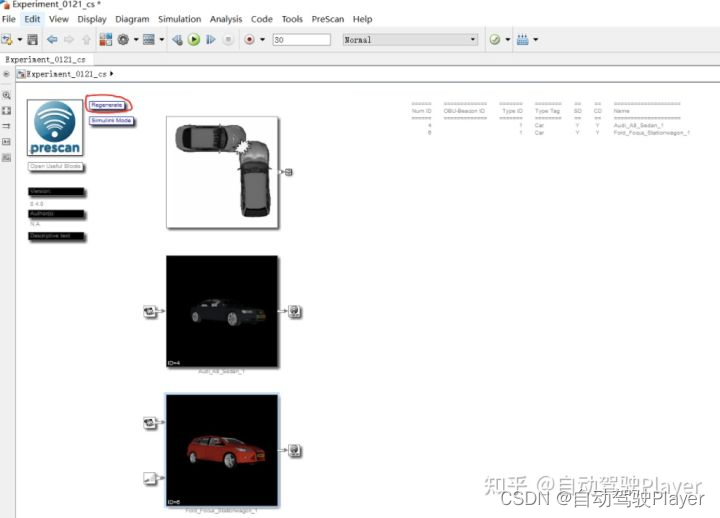Select the Experiment_0121_cs tab
This screenshot has width=720, height=518.
coord(45,60)
